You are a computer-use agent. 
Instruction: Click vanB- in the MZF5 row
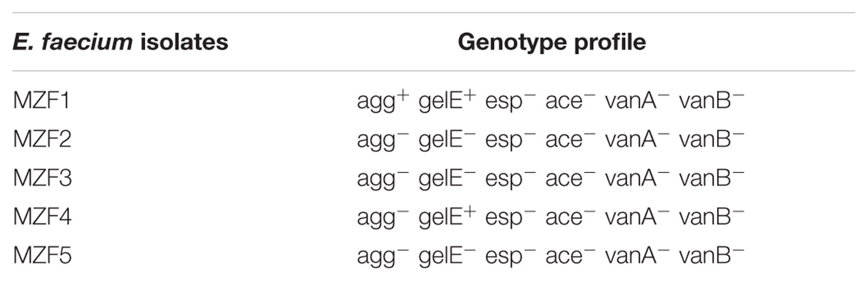[x=711, y=255]
